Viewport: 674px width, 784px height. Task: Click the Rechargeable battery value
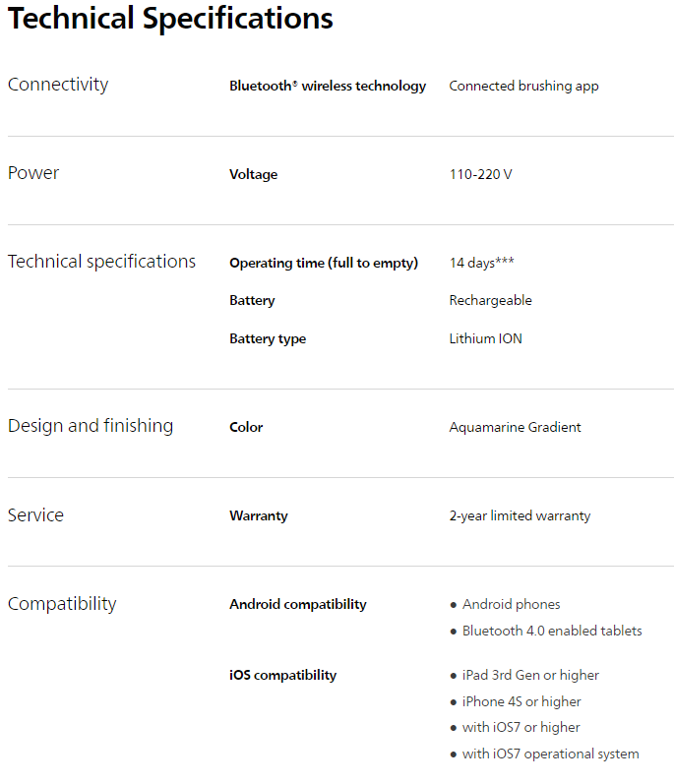point(490,300)
